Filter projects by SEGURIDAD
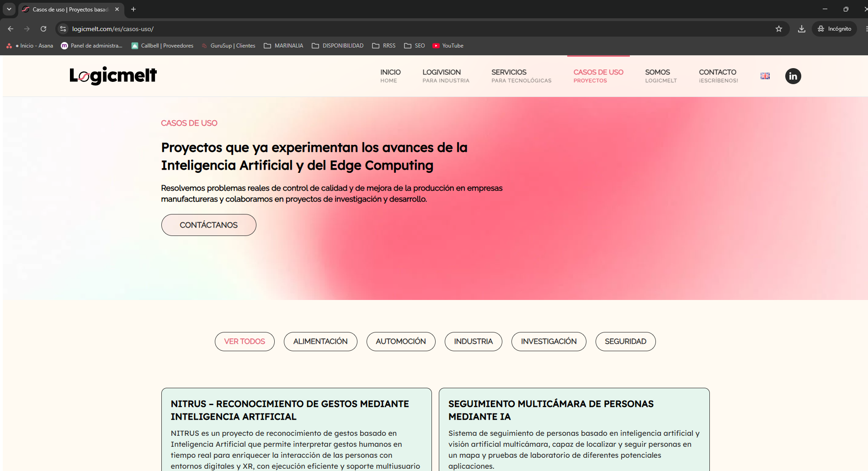Screen dimensions: 868x471 coord(626,342)
